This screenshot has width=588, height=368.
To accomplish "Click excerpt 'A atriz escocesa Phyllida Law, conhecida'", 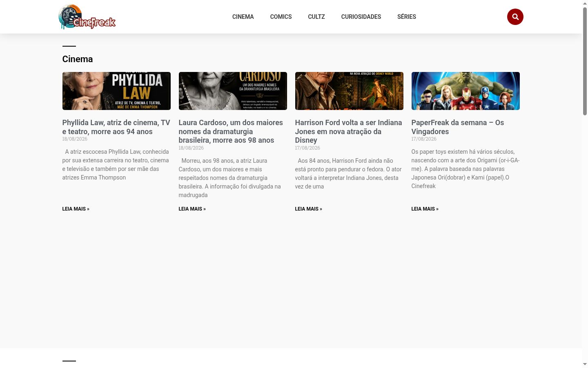I will [116, 164].
